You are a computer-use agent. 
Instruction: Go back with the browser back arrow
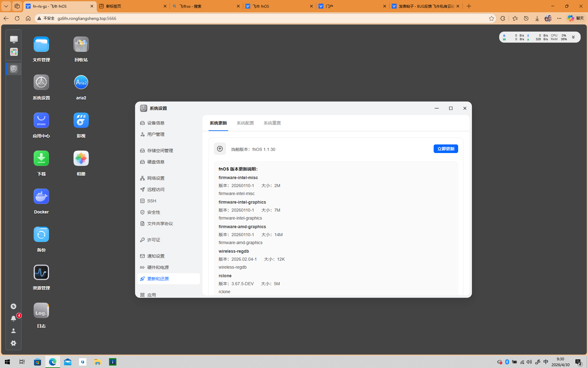click(x=6, y=18)
